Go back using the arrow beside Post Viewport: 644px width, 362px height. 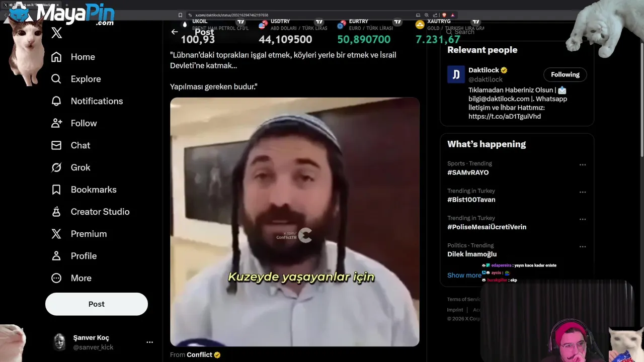tap(175, 32)
